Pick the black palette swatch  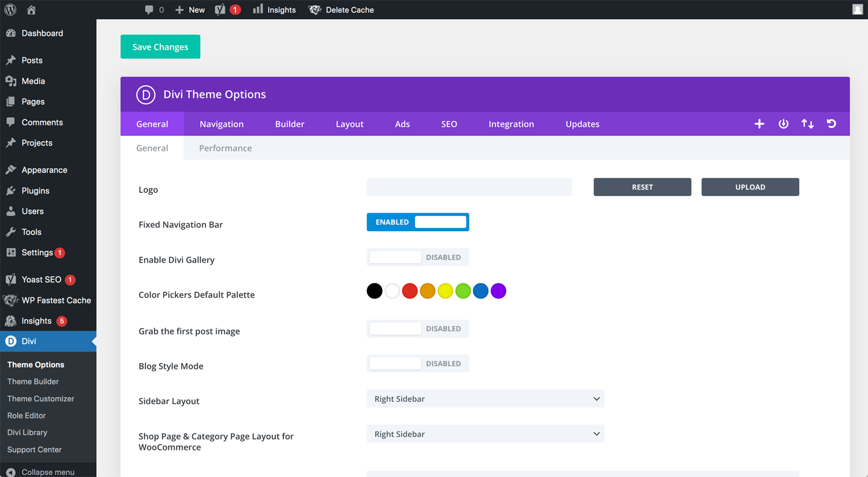point(374,291)
